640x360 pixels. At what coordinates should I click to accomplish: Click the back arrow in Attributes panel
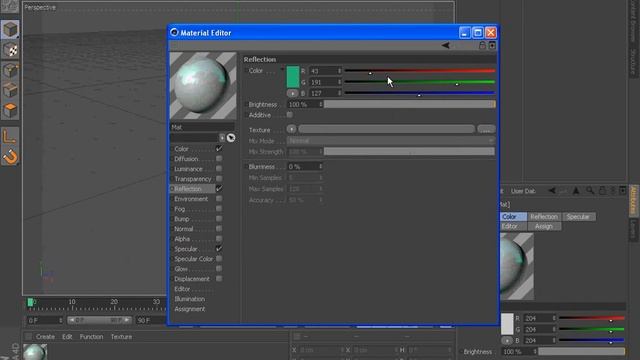point(552,191)
